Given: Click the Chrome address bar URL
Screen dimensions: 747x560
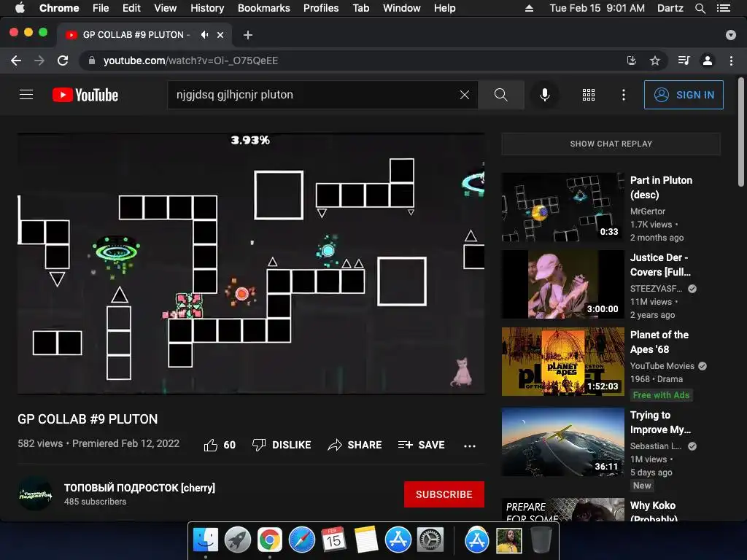Looking at the screenshot, I should [x=190, y=61].
